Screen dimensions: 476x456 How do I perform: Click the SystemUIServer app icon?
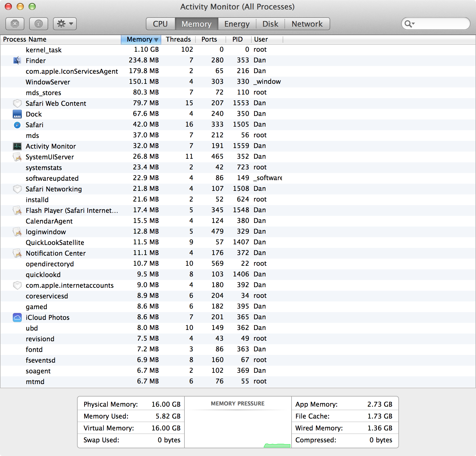[17, 157]
